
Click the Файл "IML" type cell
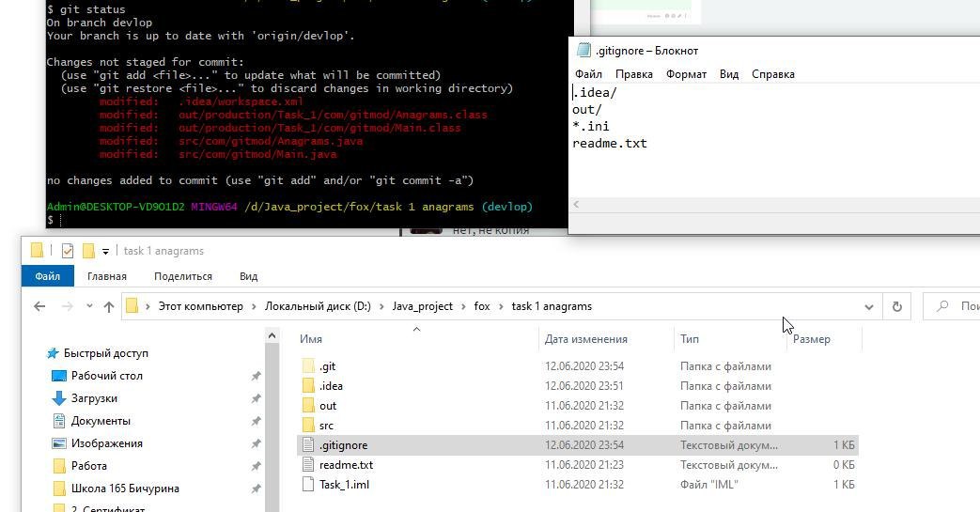pos(708,485)
